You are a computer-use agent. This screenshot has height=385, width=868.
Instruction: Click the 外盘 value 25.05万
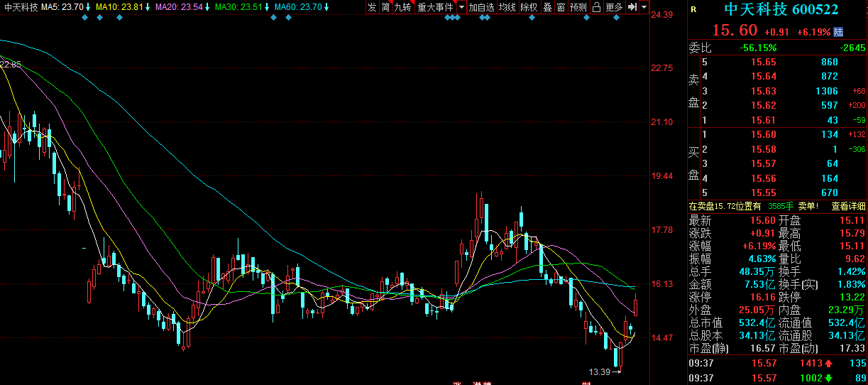[x=759, y=310]
